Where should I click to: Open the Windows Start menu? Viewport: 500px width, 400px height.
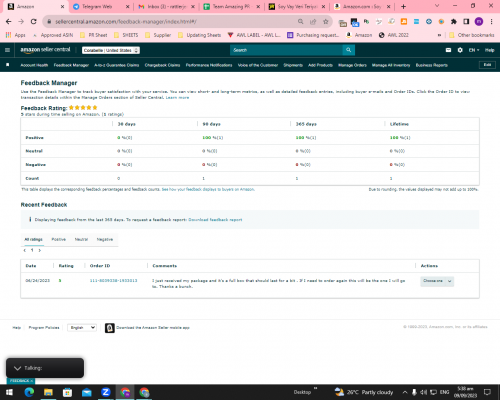coord(9,392)
